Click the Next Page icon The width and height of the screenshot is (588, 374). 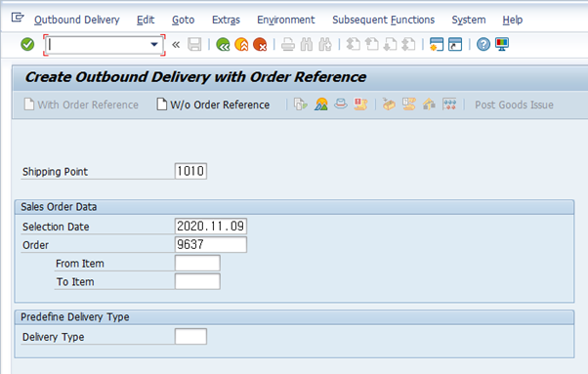pyautogui.click(x=390, y=45)
